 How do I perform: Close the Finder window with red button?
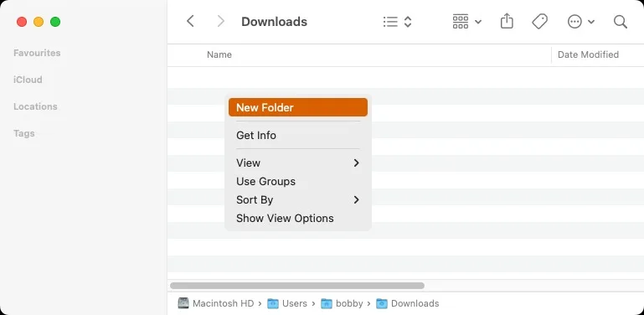[22, 22]
